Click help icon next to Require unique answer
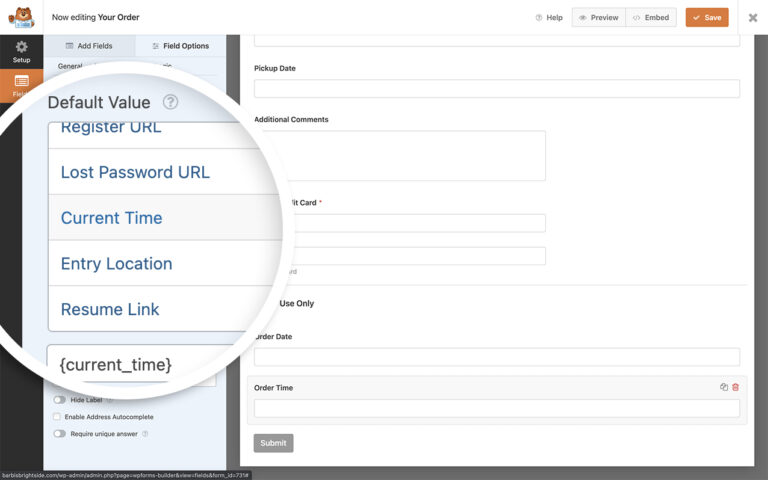The height and width of the screenshot is (480, 768). coord(145,433)
